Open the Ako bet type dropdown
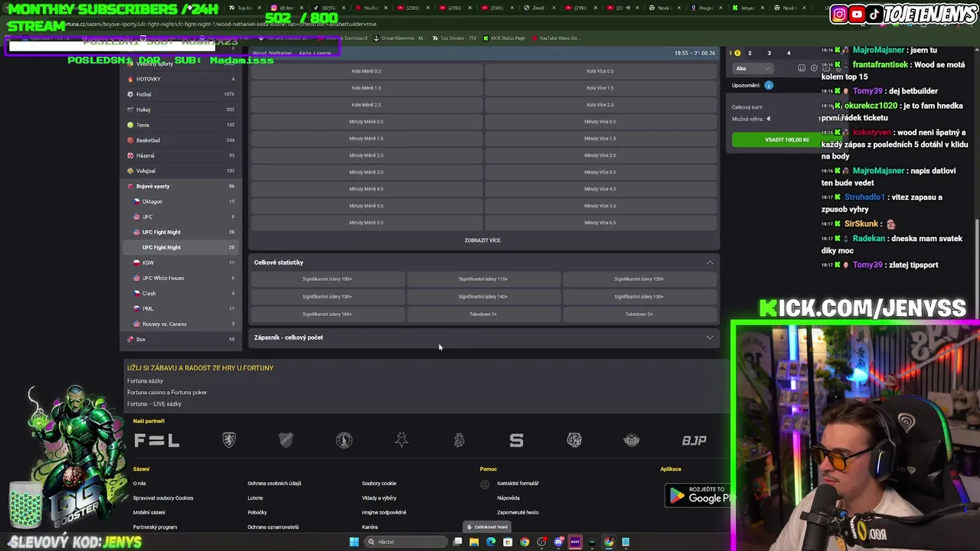The width and height of the screenshot is (980, 551). 752,68
